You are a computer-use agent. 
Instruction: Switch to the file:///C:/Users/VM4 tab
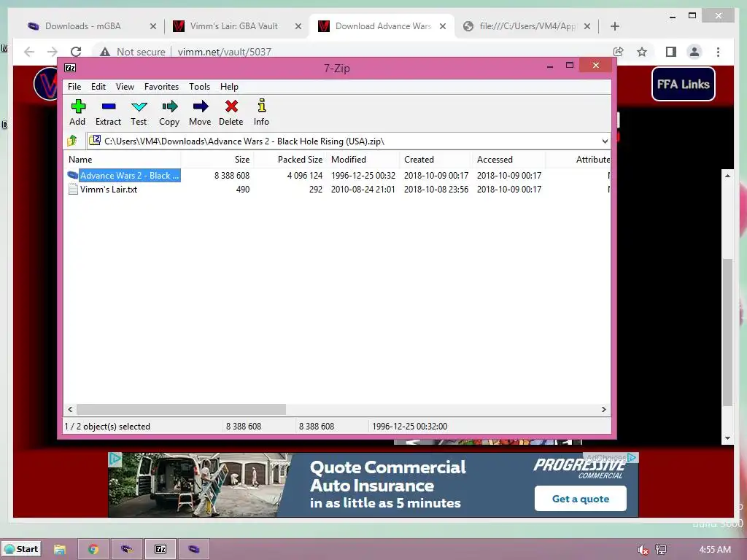click(527, 26)
